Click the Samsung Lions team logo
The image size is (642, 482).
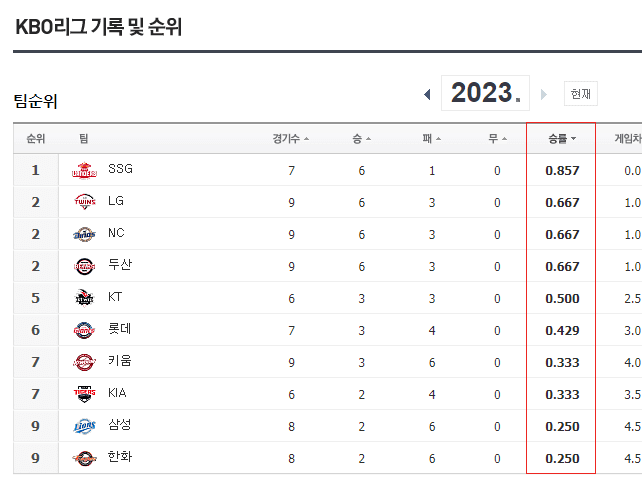[83, 426]
